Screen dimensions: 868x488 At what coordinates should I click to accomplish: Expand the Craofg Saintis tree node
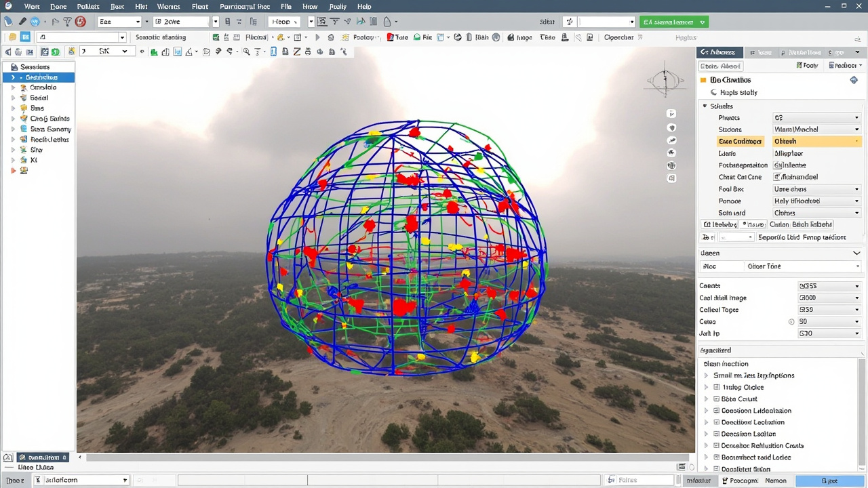click(x=13, y=119)
